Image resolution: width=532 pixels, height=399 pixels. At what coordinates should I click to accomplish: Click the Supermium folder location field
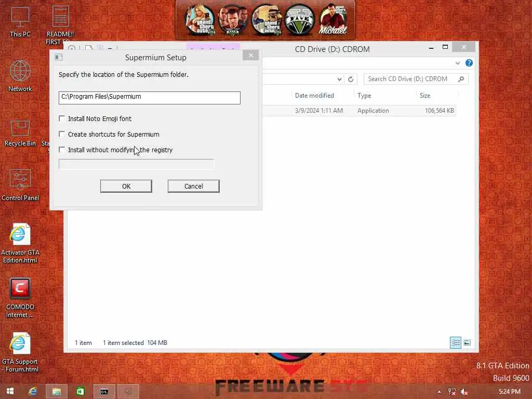(x=149, y=98)
